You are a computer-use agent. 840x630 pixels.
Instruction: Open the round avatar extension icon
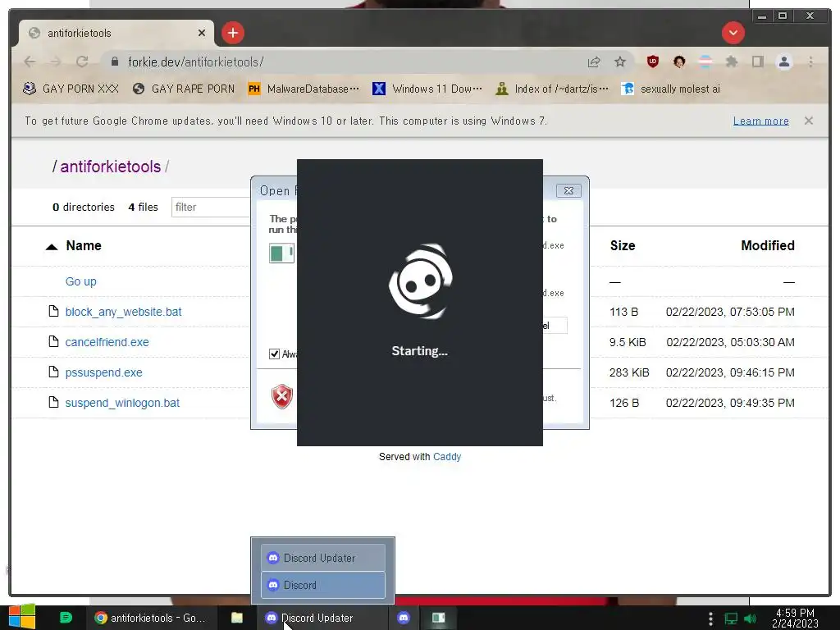(x=679, y=62)
